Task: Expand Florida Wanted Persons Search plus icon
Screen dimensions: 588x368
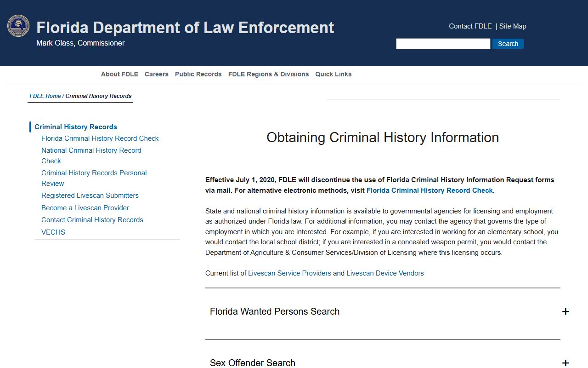Action: pyautogui.click(x=565, y=311)
